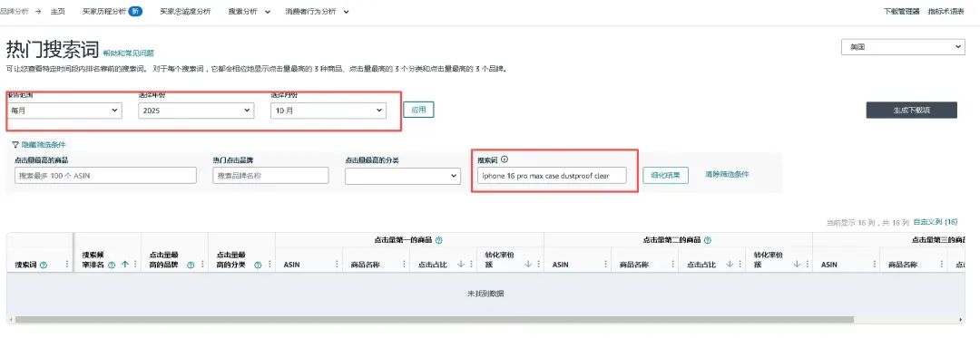The height and width of the screenshot is (338, 980).
Task: Sort by 转化率份额 of first-clicked product
Action: coord(527,265)
